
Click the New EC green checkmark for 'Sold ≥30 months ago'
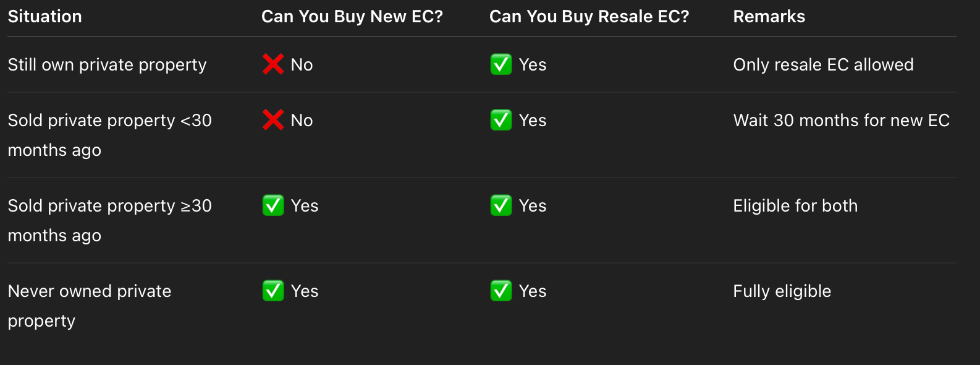click(x=273, y=205)
